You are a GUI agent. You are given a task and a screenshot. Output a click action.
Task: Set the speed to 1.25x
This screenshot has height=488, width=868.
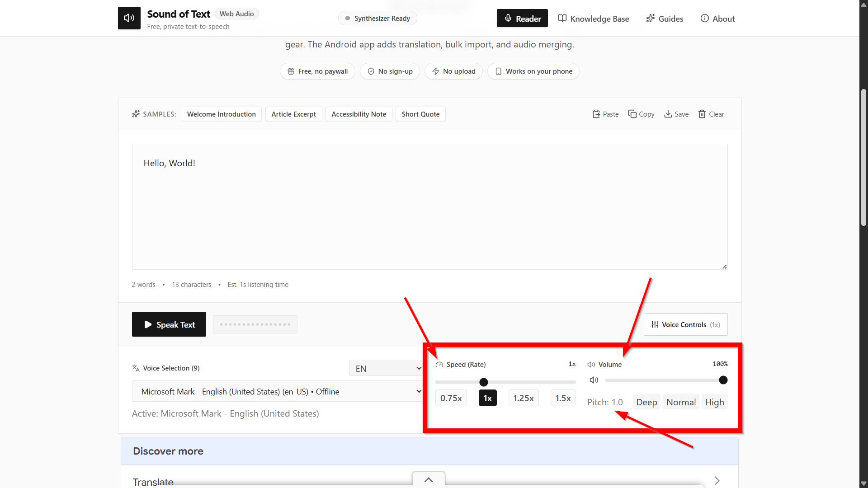524,398
